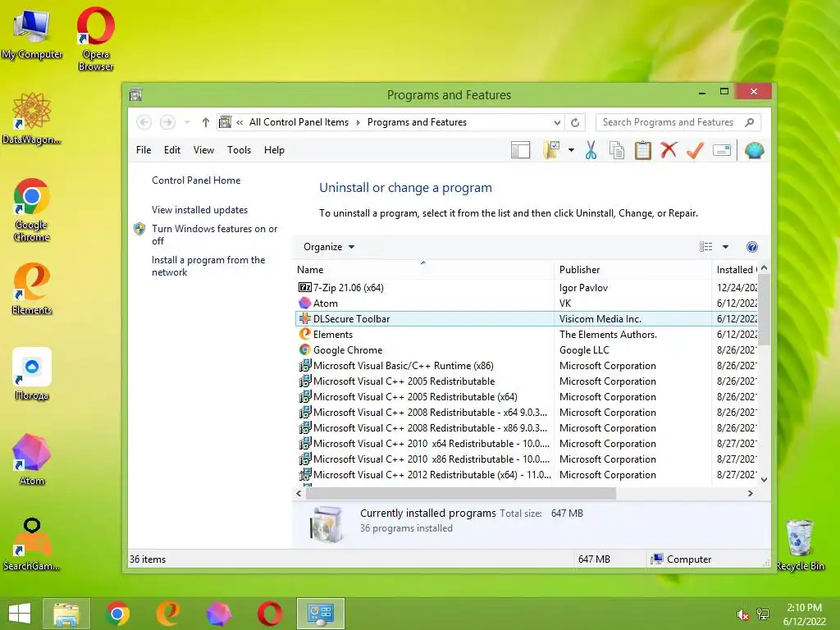Open the View menu

[203, 150]
